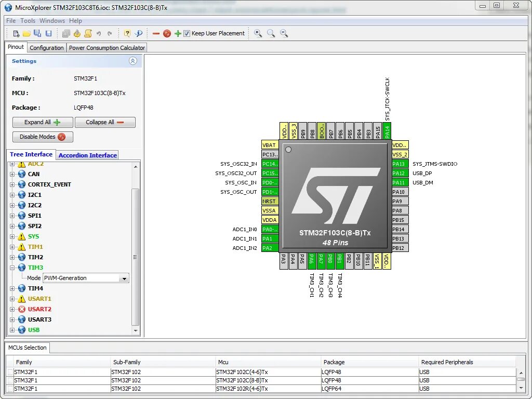Image resolution: width=532 pixels, height=399 pixels.
Task: Expand the CAN tree node
Action: [x=12, y=175]
